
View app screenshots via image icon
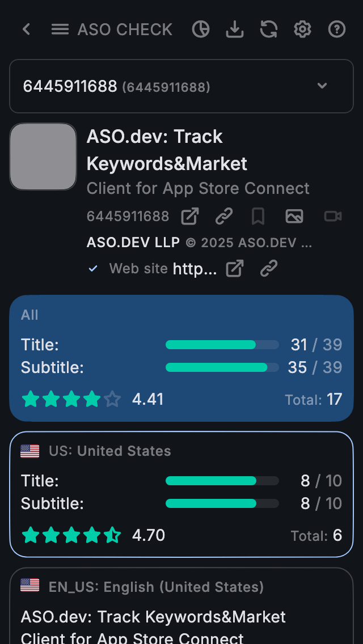(294, 216)
